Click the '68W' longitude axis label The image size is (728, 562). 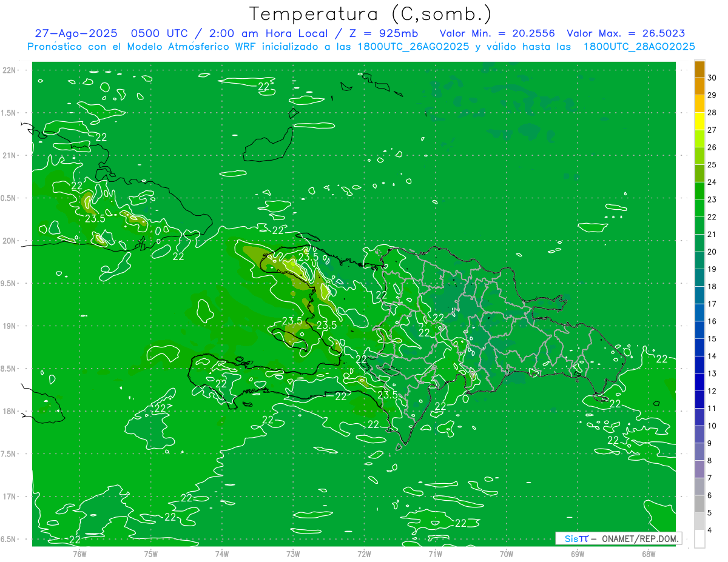pos(649,554)
